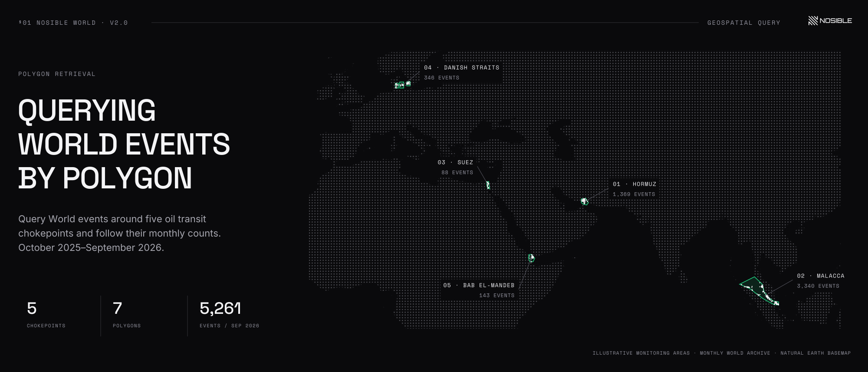Click the '143 EVENTS' count
This screenshot has height=372, width=868.
[497, 296]
